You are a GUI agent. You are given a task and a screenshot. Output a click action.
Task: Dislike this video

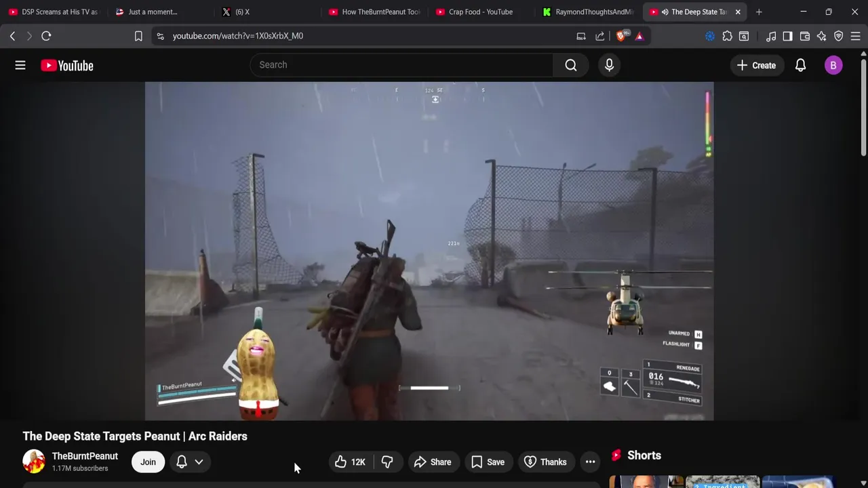tap(387, 462)
